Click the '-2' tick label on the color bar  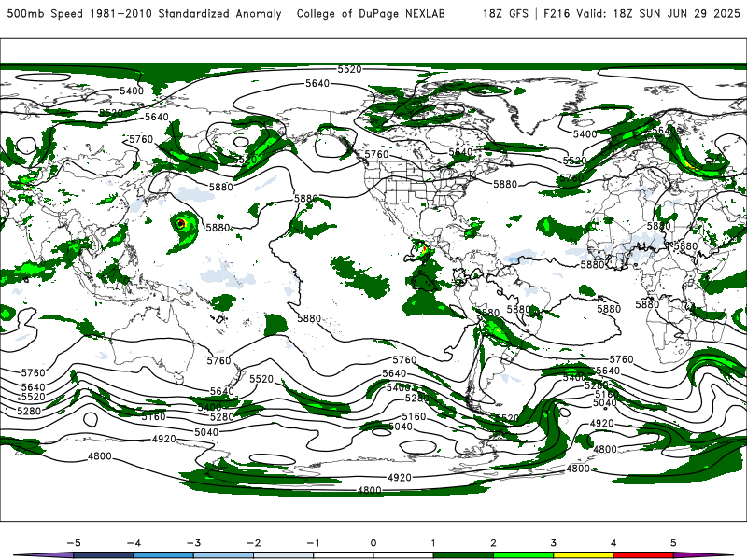253,543
